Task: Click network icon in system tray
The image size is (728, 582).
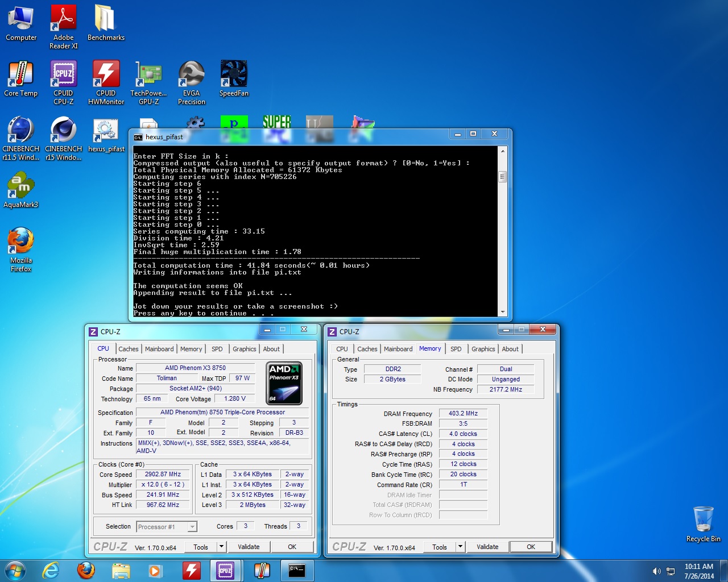Action: [x=671, y=571]
